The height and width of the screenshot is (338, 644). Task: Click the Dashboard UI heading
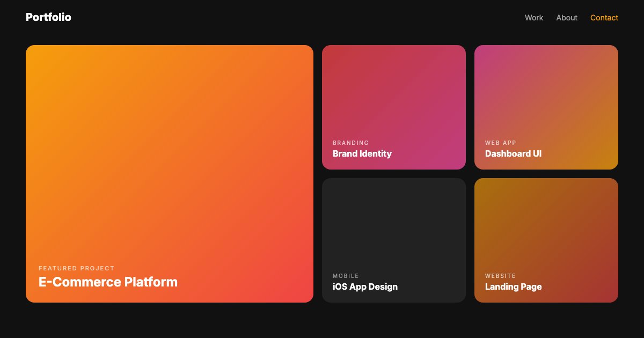(513, 153)
